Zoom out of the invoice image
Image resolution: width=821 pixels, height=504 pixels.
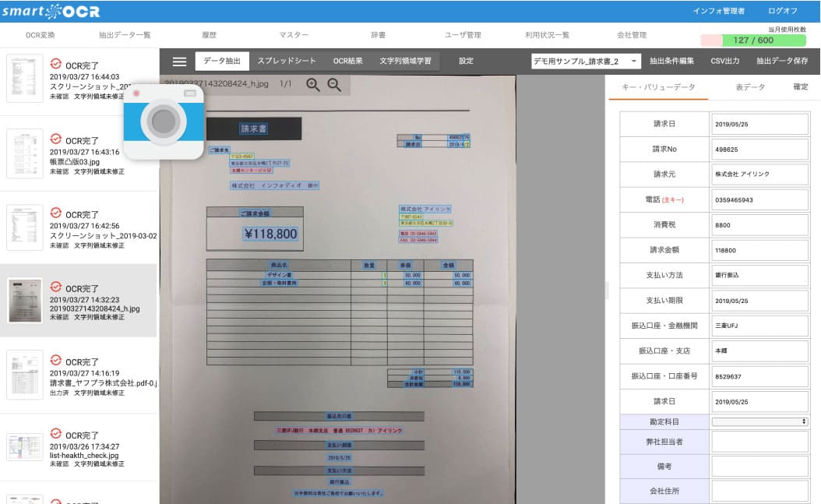tap(334, 84)
